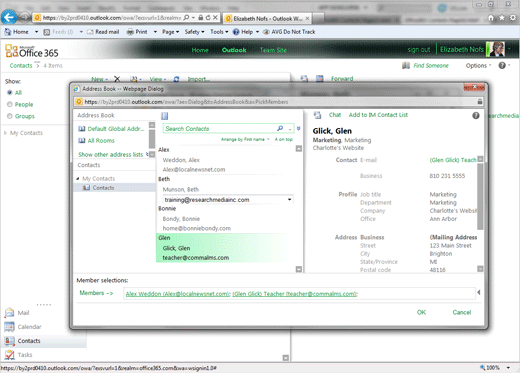
Task: Click the delete X icon in contacts toolbar
Action: click(117, 79)
